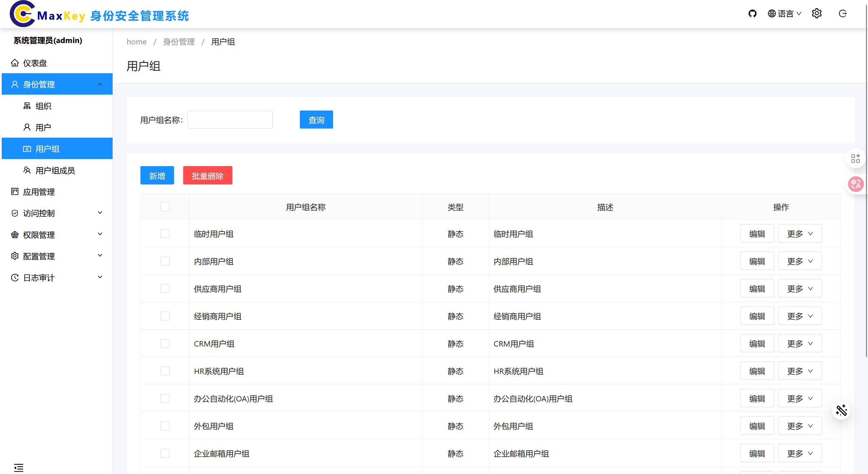Click the pink translate floating icon
Image resolution: width=868 pixels, height=474 pixels.
[x=855, y=184]
